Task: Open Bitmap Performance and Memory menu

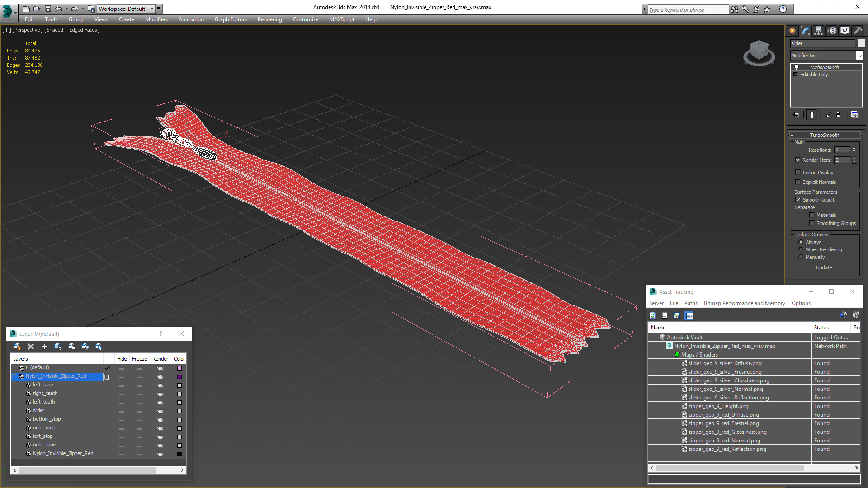Action: [x=744, y=303]
